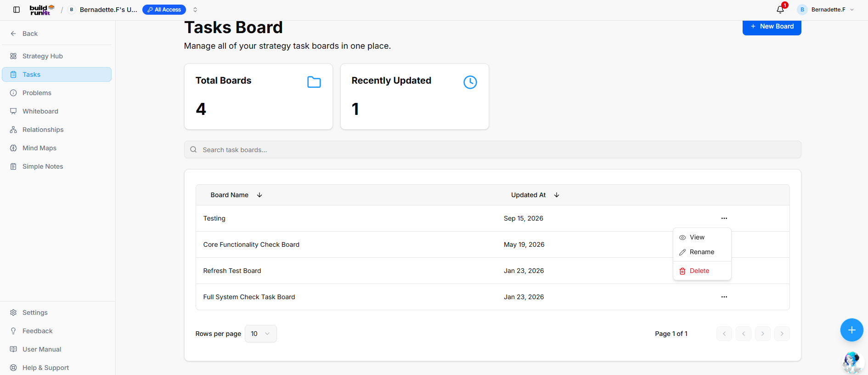Choose Rename from the context menu
868x375 pixels.
[x=702, y=252]
